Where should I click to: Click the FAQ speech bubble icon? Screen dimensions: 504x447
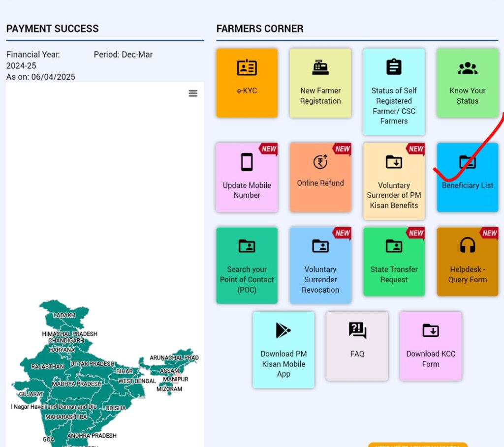(x=357, y=330)
